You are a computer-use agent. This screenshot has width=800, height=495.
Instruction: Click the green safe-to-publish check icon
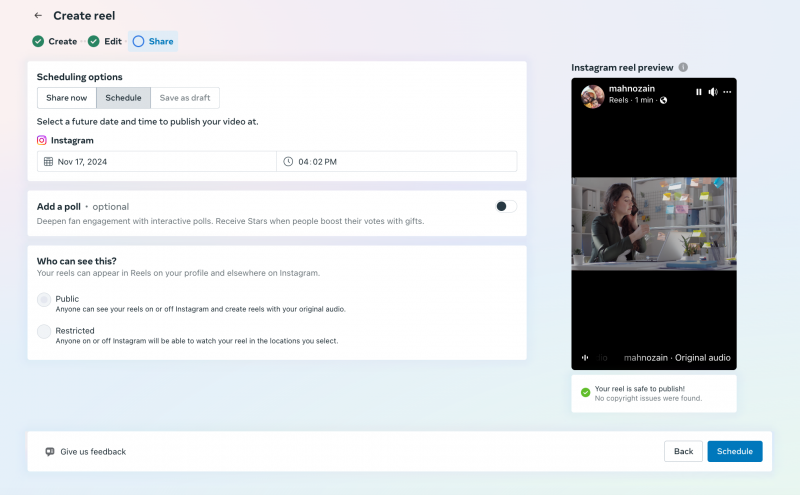(585, 392)
